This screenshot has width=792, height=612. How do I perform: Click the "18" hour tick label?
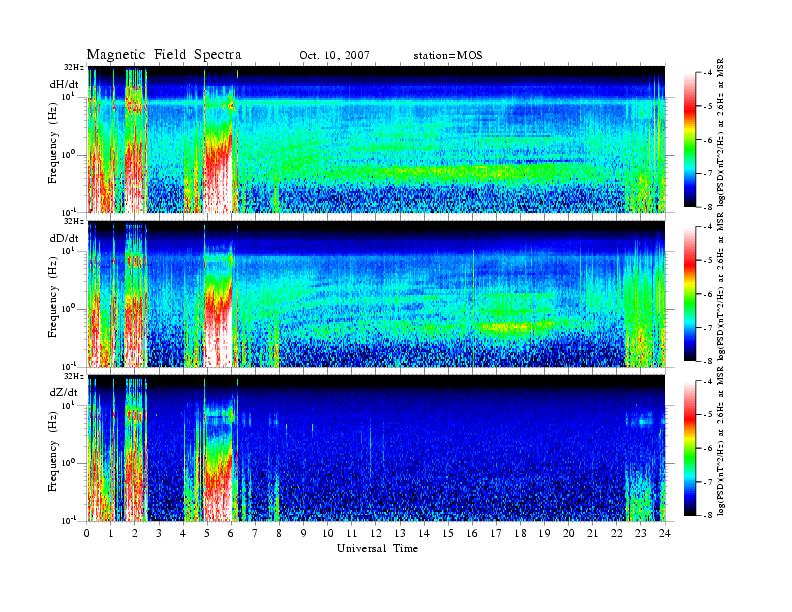click(x=520, y=533)
